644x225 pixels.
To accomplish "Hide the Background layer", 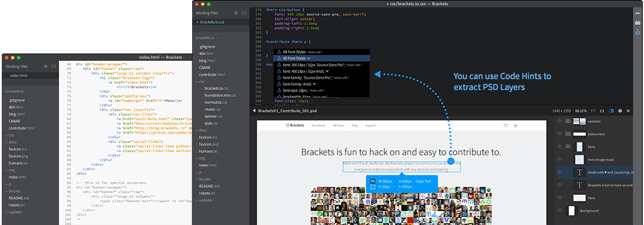I will point(559,210).
